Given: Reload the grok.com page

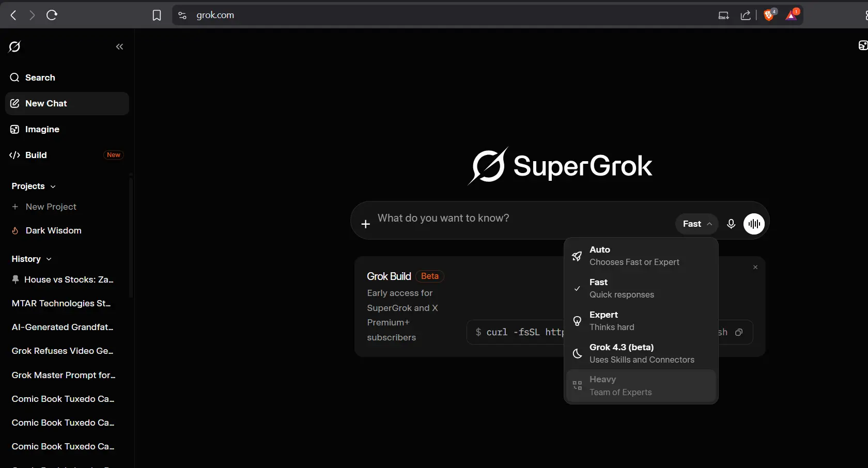Looking at the screenshot, I should [x=52, y=15].
